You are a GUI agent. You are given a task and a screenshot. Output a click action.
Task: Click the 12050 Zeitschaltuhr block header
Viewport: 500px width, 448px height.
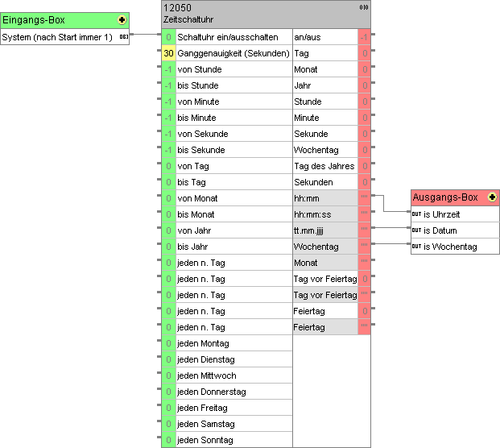tap(258, 13)
